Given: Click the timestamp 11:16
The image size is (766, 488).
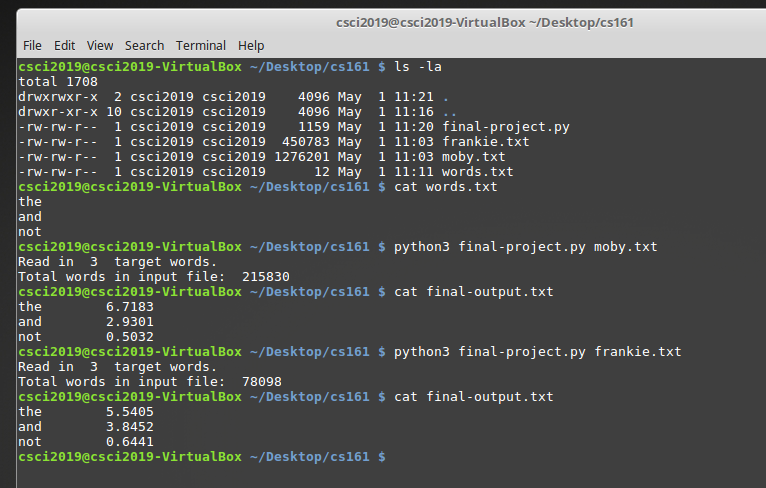Looking at the screenshot, I should tap(414, 112).
